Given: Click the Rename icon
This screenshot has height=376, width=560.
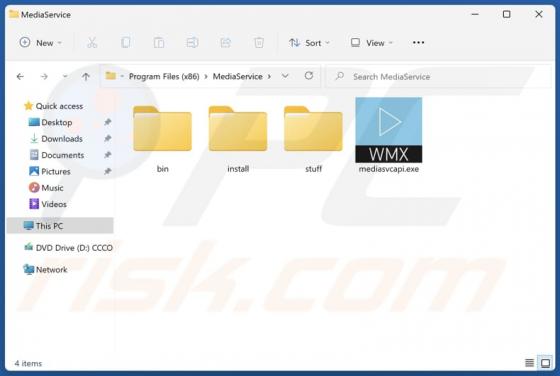Looking at the screenshot, I should tap(192, 43).
